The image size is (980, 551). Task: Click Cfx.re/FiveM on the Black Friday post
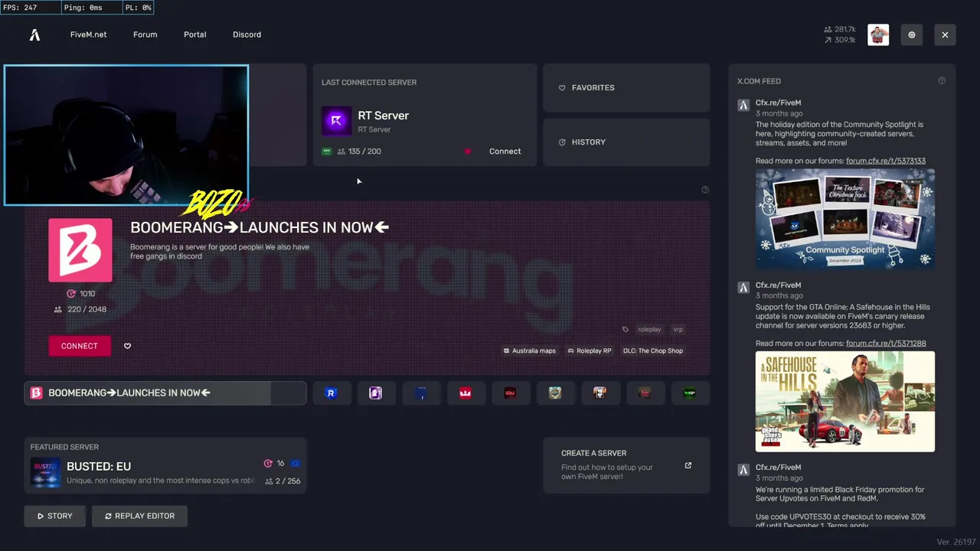pos(778,467)
